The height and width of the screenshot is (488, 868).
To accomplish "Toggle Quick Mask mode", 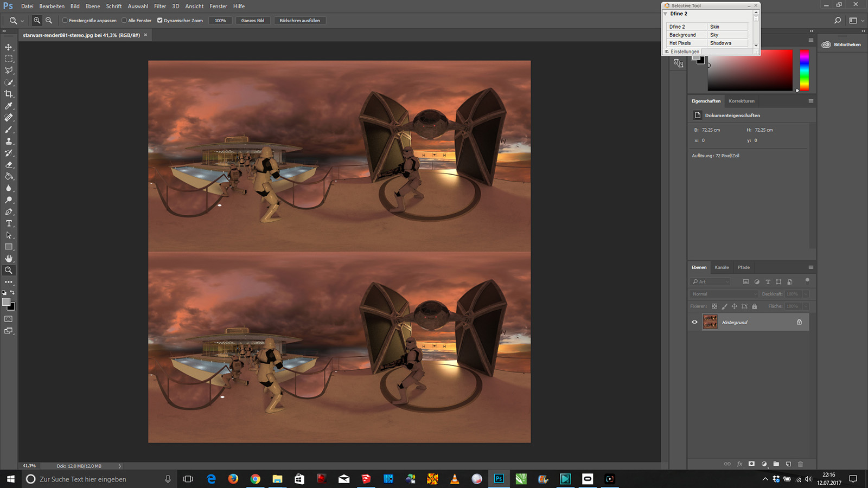I will tap(9, 319).
